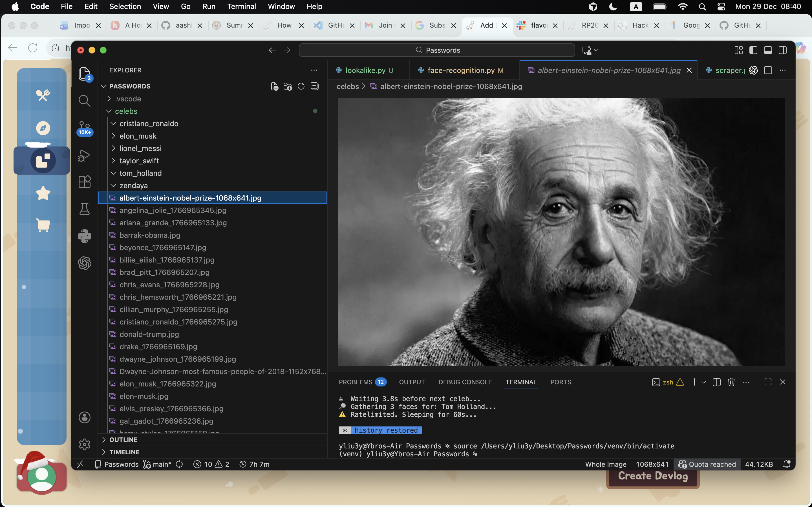Toggle the primary side bar visibility
The width and height of the screenshot is (812, 507).
753,50
